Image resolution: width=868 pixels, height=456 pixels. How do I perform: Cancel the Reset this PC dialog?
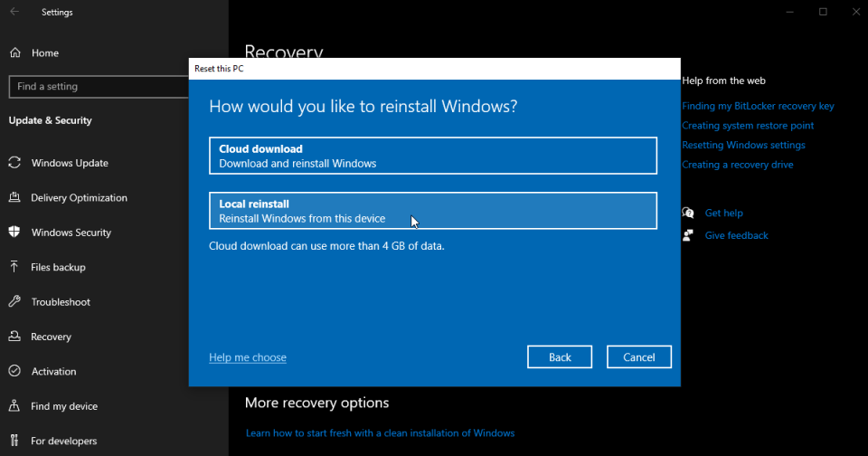(639, 356)
